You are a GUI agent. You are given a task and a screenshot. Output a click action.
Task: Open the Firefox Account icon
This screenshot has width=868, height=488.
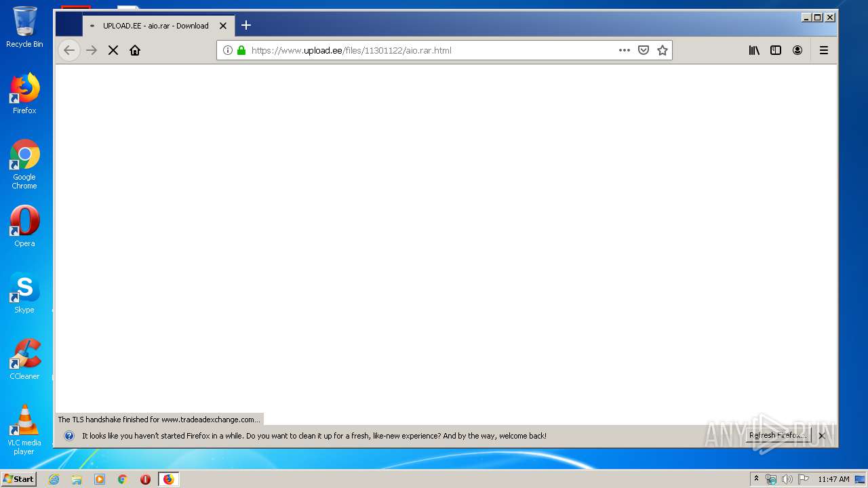[797, 50]
